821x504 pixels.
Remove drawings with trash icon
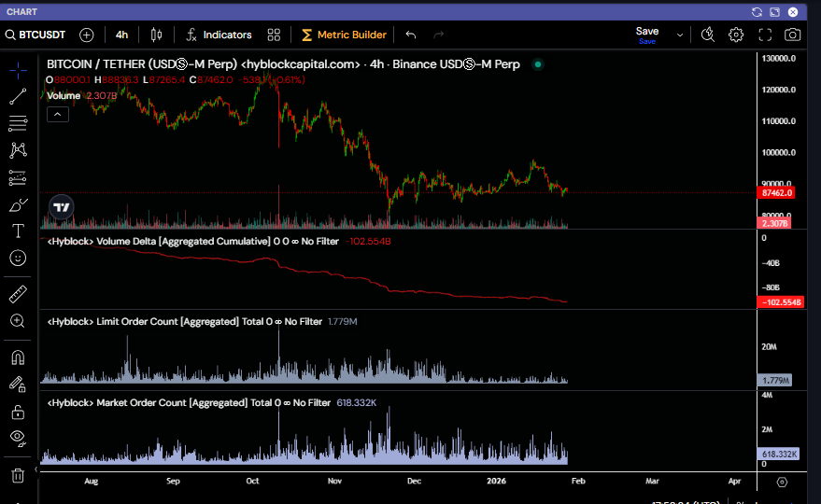(18, 475)
